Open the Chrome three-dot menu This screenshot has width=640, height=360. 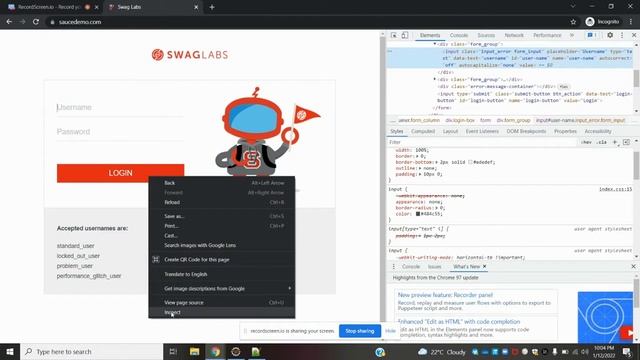point(631,22)
